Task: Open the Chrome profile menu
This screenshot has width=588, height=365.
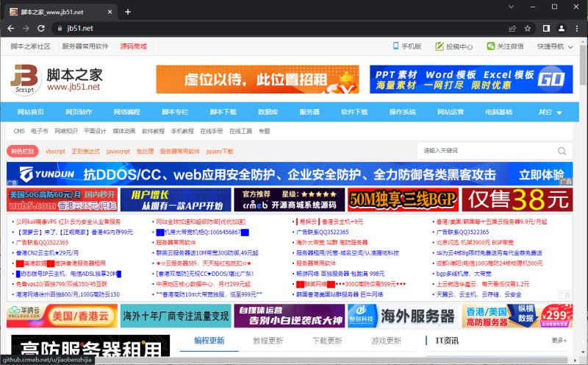Action: click(562, 28)
